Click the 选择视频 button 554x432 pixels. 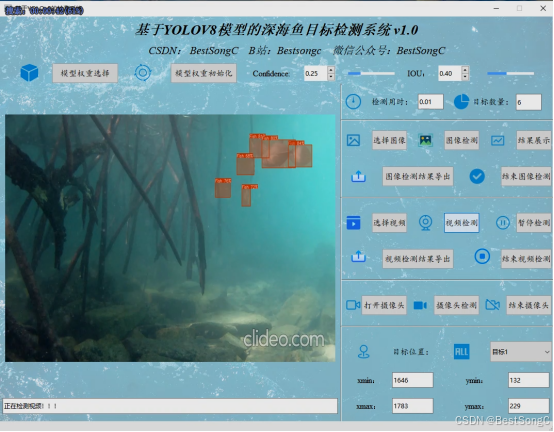pyautogui.click(x=389, y=223)
